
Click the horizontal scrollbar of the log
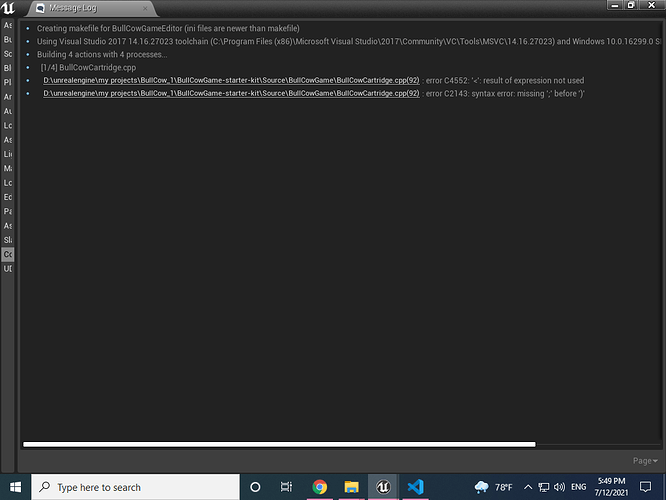point(279,444)
